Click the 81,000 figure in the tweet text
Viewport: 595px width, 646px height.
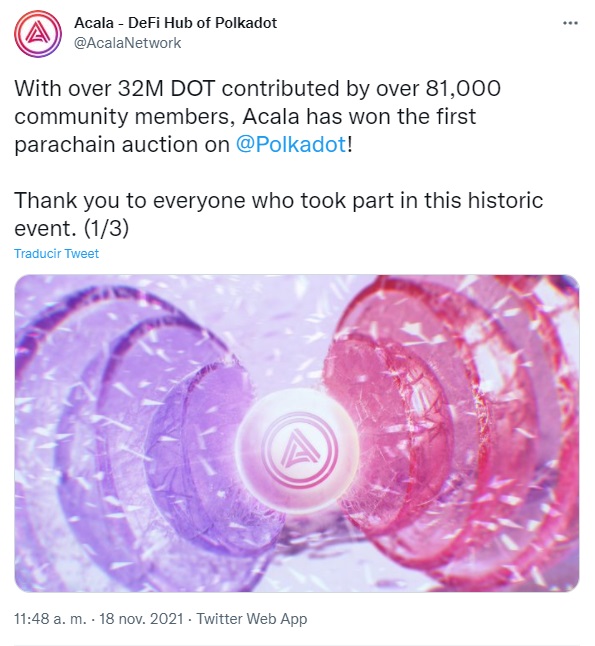pos(463,89)
